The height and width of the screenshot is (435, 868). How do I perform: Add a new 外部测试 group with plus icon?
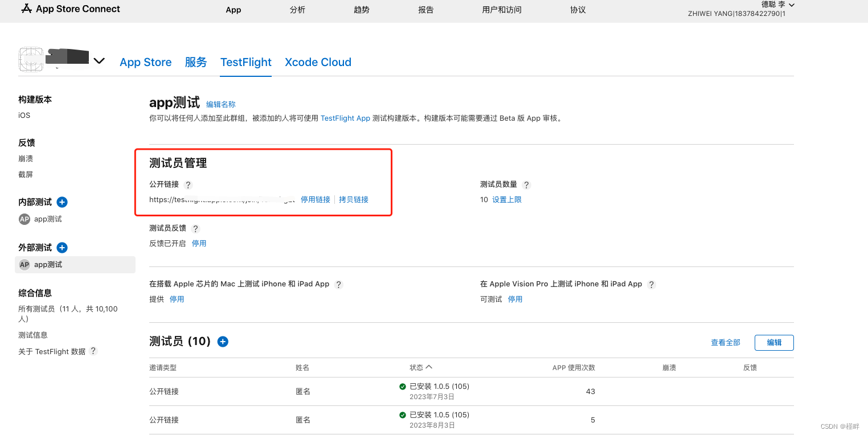click(62, 248)
